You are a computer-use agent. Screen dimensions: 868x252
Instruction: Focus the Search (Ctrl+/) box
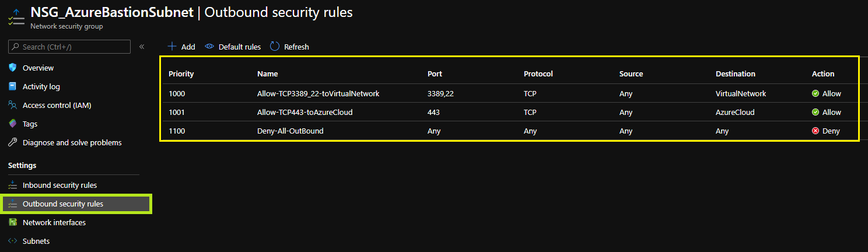(69, 47)
